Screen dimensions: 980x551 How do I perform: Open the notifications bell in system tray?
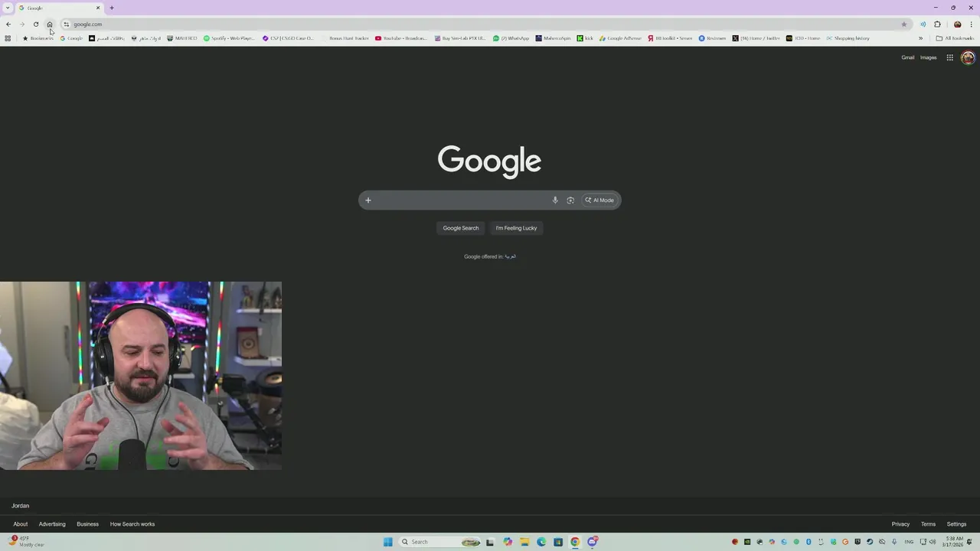[x=969, y=542]
